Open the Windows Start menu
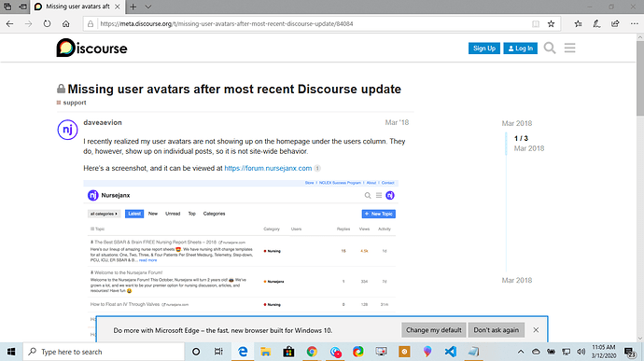644x361 pixels. (11, 352)
